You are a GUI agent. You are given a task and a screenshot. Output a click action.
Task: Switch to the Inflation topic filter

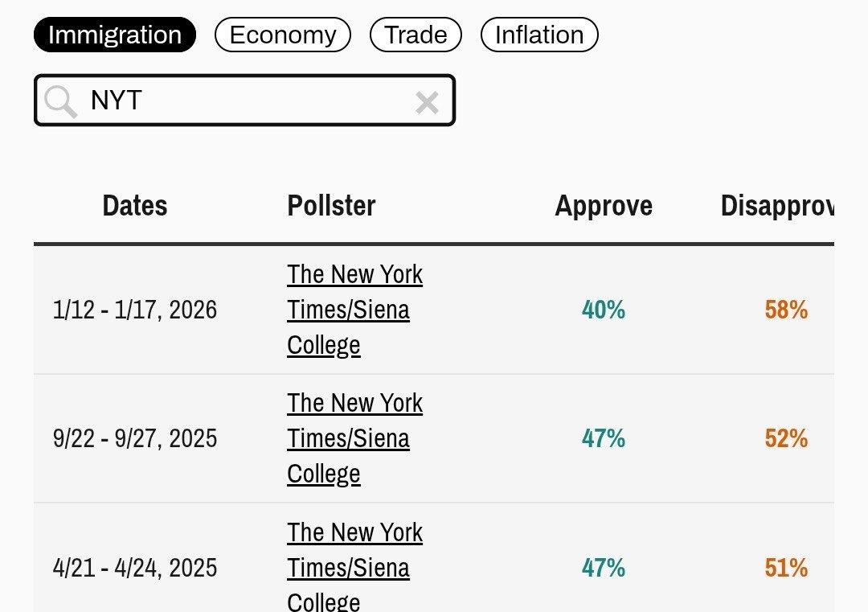[x=539, y=35]
